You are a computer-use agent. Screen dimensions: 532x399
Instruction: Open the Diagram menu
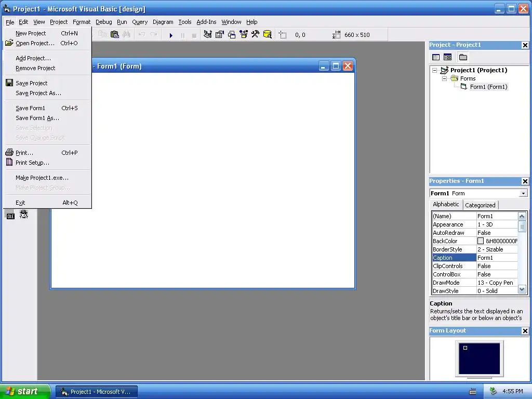[163, 22]
